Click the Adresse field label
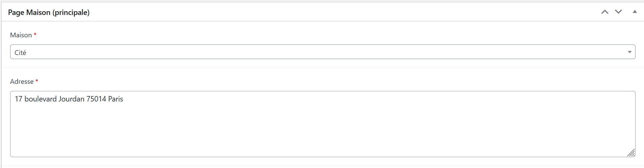644x168 pixels. click(x=22, y=82)
